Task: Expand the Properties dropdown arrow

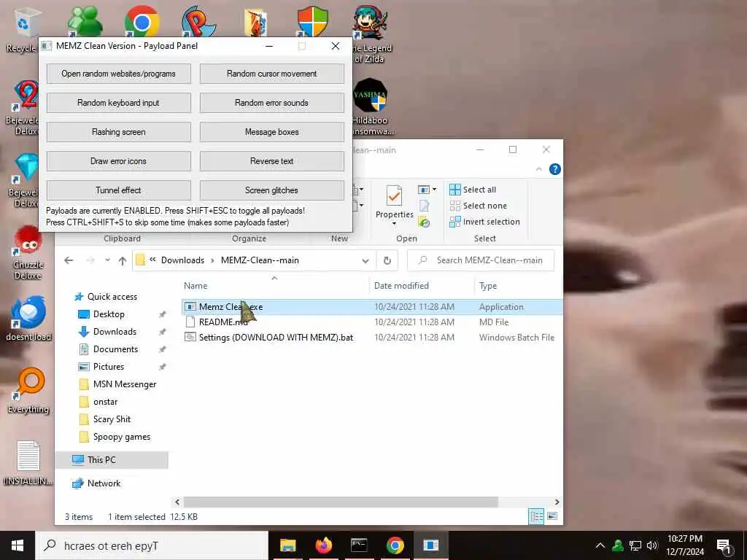Action: 394,223
